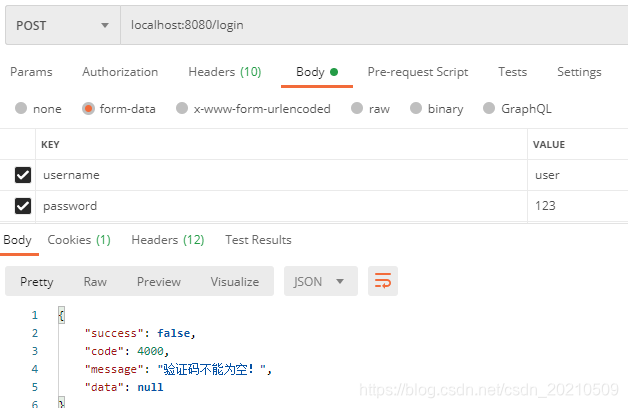The height and width of the screenshot is (408, 628).
Task: Switch response view to Preview
Action: [159, 282]
